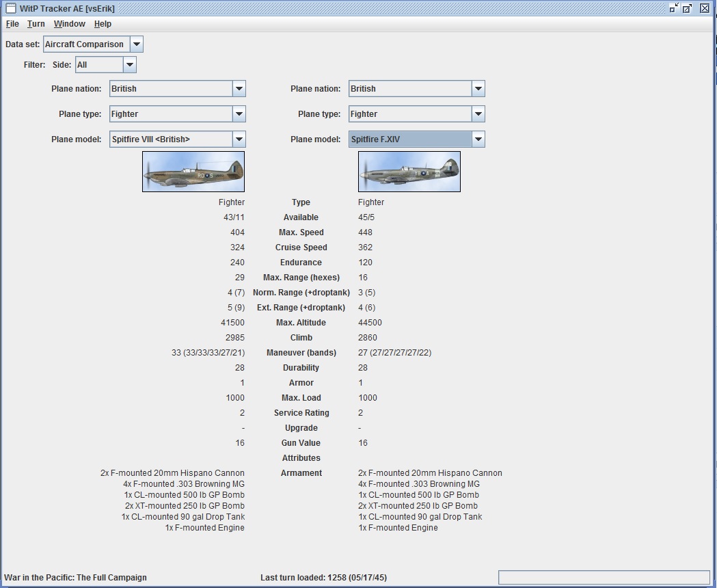717x588 pixels.
Task: Iconify the internal window frame
Action: coord(674,8)
